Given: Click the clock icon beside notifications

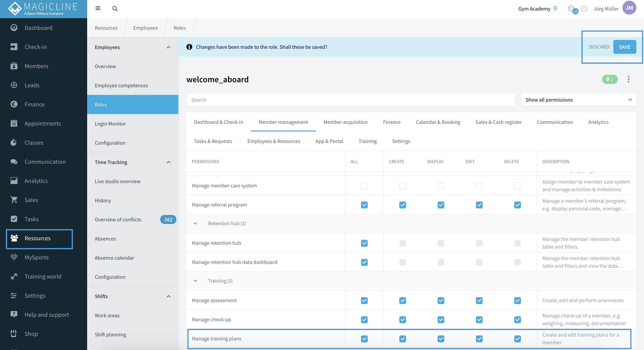Looking at the screenshot, I should pyautogui.click(x=584, y=9).
